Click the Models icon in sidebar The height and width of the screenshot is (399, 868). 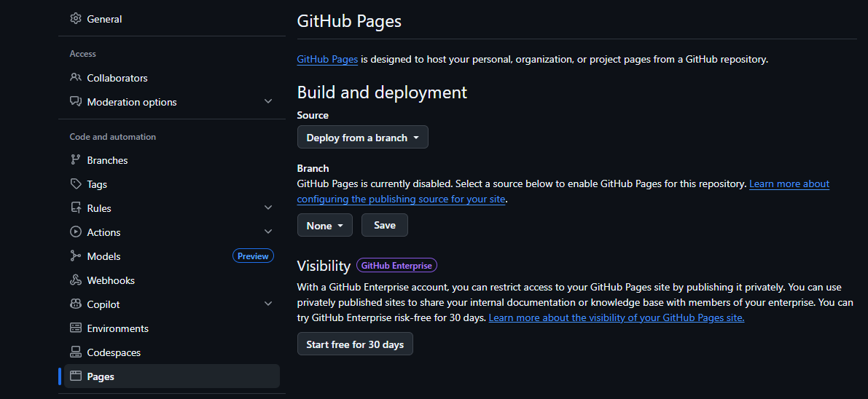click(75, 256)
